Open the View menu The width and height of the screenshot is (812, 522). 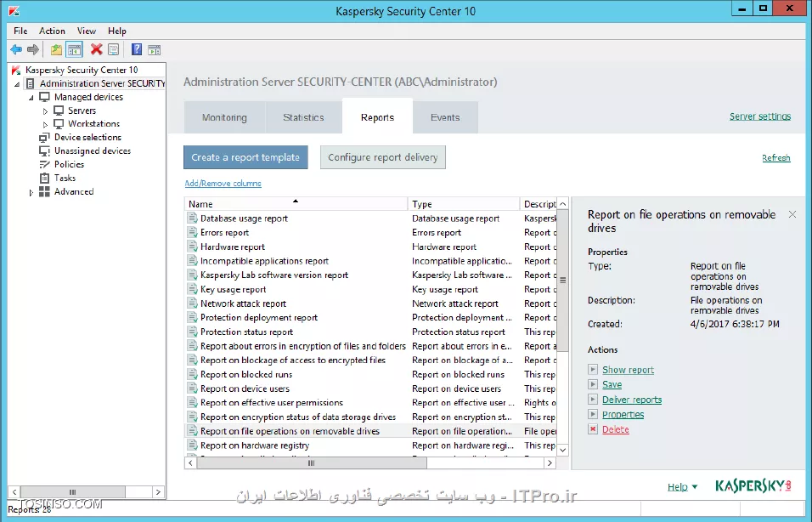click(87, 31)
